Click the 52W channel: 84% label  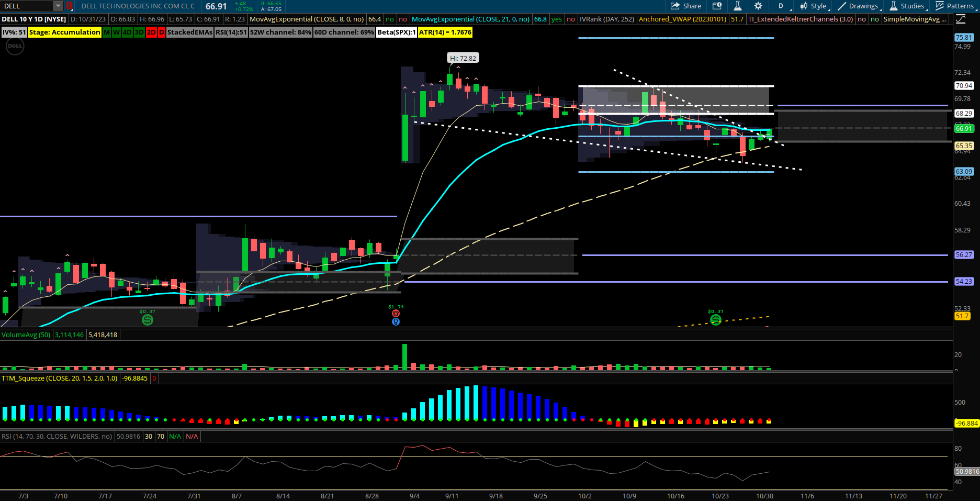point(280,32)
